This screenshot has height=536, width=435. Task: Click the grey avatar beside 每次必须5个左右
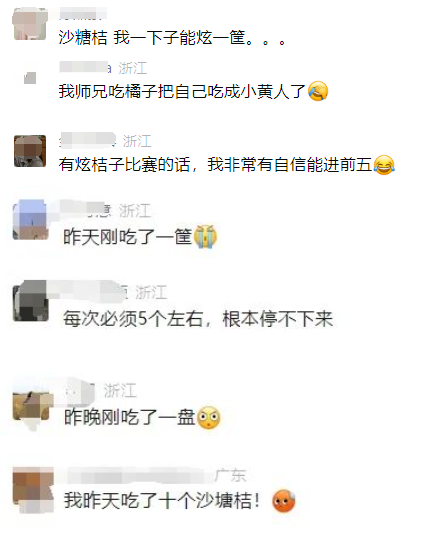coord(30,301)
